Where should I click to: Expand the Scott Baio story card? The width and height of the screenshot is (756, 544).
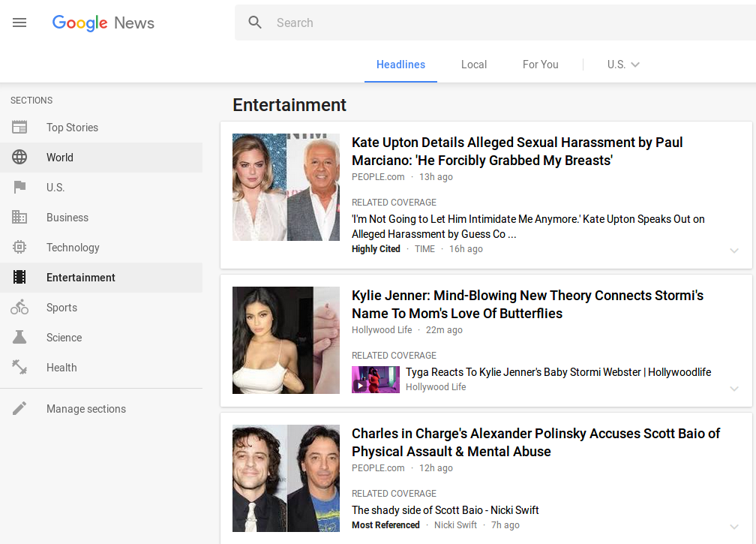tap(733, 527)
